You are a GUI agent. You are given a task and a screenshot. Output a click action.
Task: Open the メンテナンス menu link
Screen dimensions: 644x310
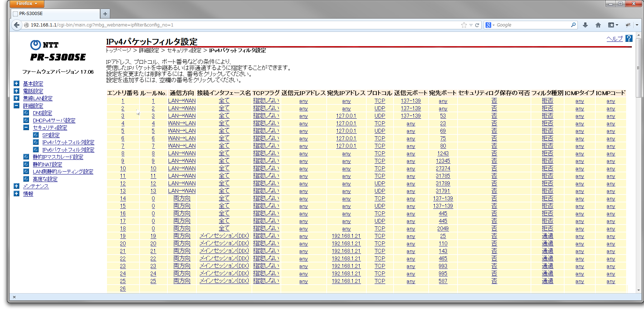[36, 186]
